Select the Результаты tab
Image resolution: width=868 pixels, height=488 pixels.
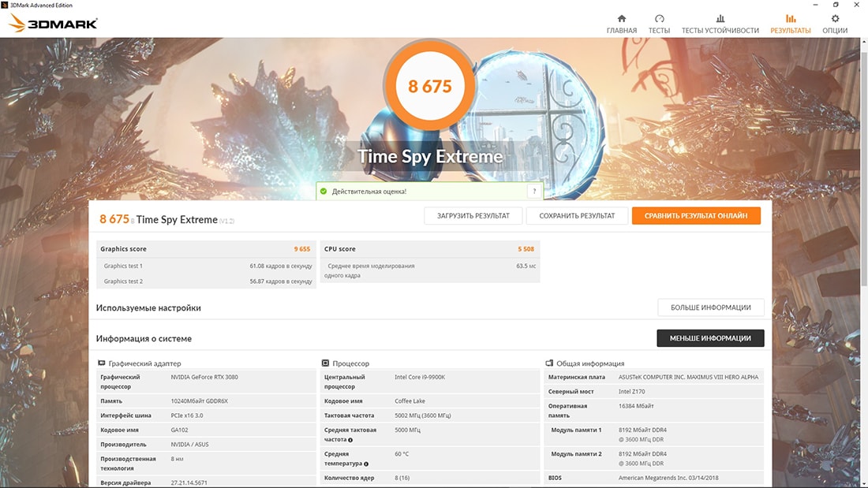[790, 24]
